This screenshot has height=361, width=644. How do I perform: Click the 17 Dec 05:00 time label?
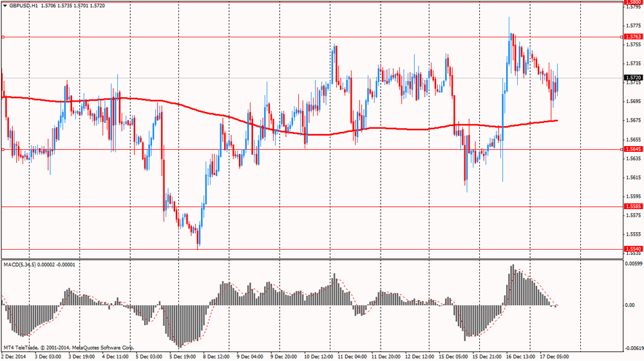click(x=553, y=356)
